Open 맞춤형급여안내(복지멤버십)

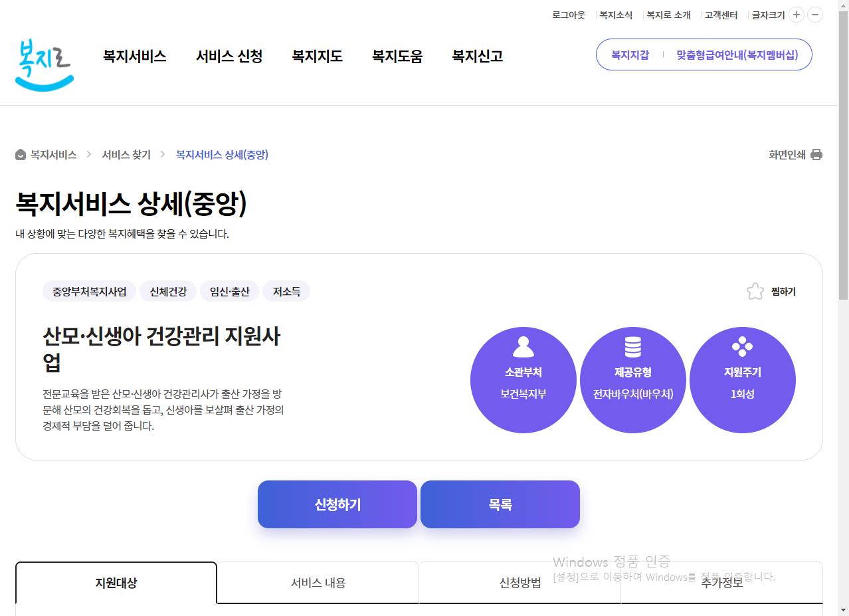pos(737,54)
